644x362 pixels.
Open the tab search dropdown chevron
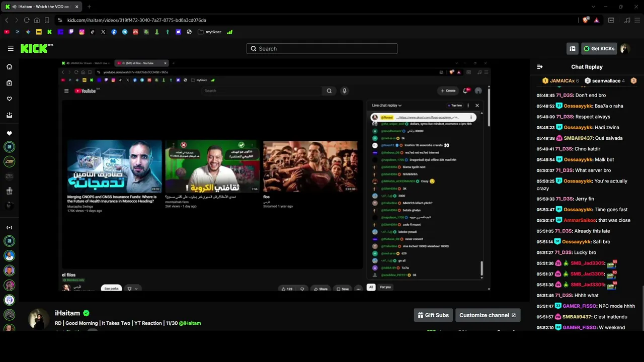click(593, 7)
